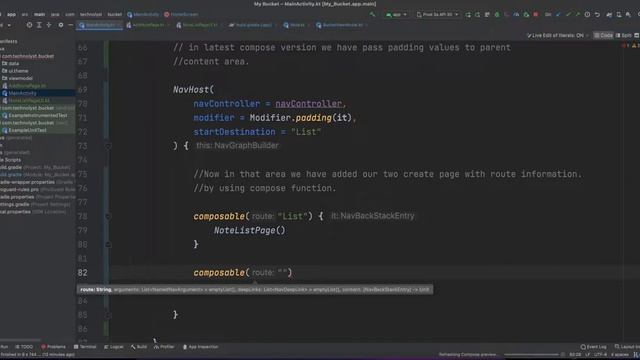640x360 pixels.
Task: Click the Rerun app icon in toolbar
Action: pyautogui.click(x=468, y=14)
